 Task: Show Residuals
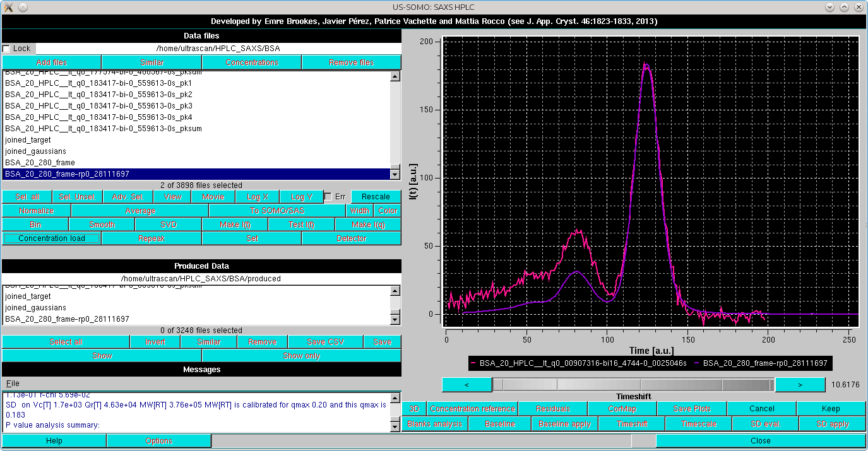pos(552,409)
